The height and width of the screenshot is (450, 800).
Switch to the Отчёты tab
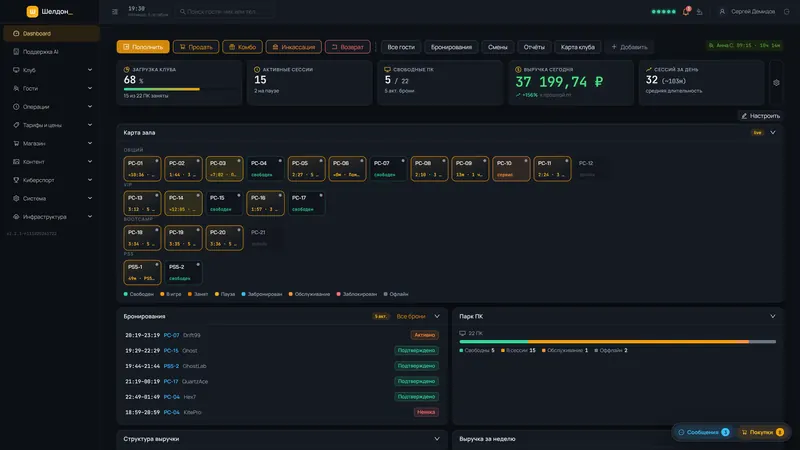tap(534, 47)
